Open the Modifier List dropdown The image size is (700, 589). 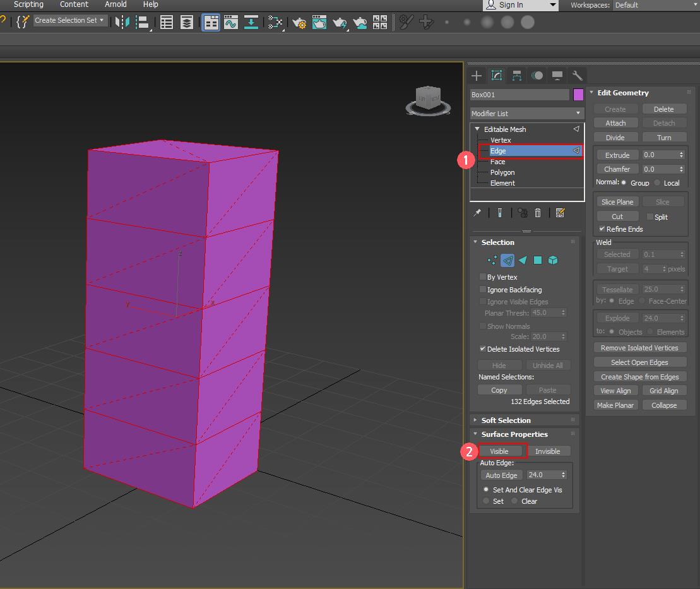point(527,114)
